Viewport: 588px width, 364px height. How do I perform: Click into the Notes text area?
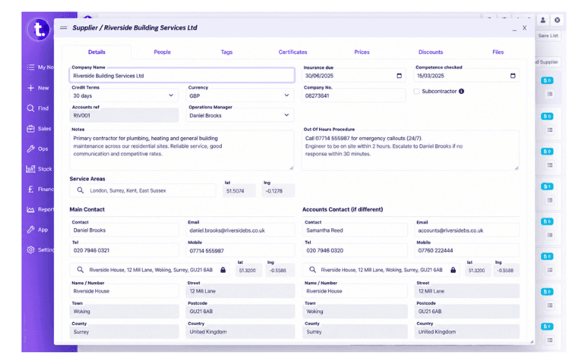pyautogui.click(x=181, y=150)
